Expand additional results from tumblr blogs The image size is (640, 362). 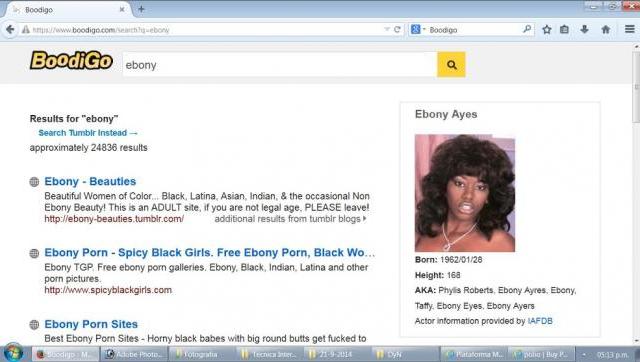tap(290, 219)
